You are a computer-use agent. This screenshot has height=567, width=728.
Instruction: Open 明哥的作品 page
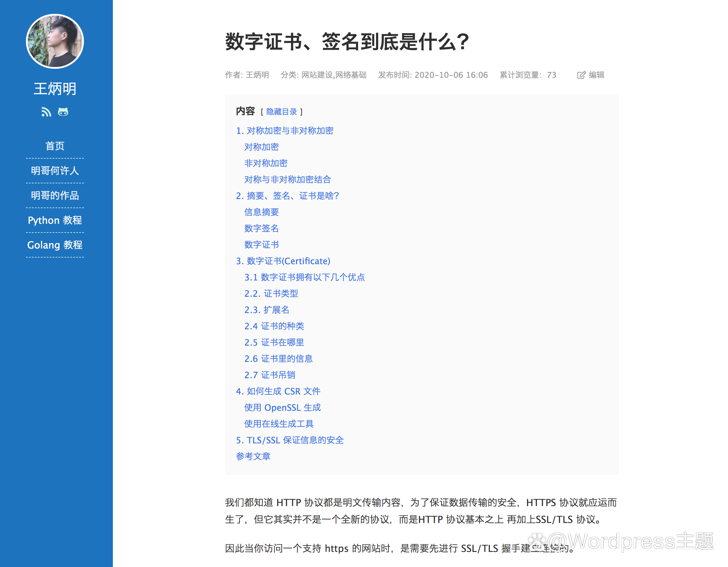[55, 195]
